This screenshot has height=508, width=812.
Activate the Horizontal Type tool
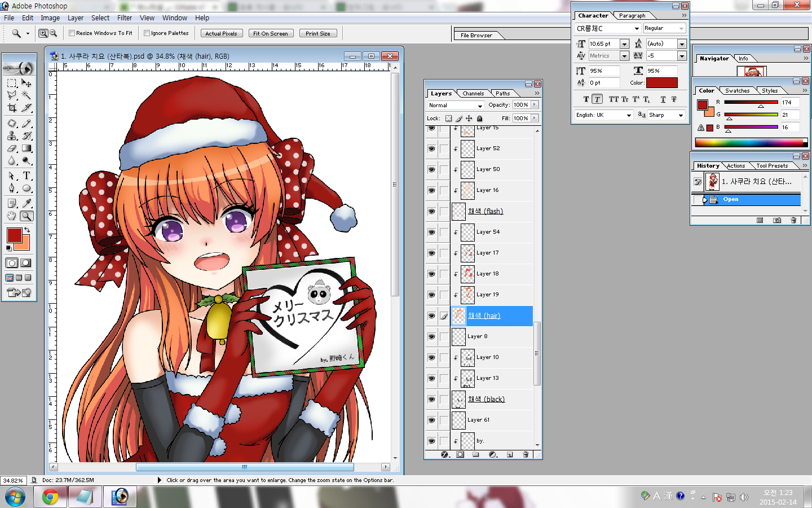coord(27,176)
